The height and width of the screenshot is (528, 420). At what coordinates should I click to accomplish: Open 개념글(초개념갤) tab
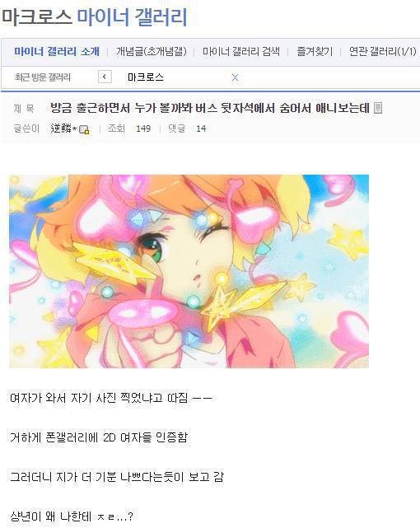(151, 52)
